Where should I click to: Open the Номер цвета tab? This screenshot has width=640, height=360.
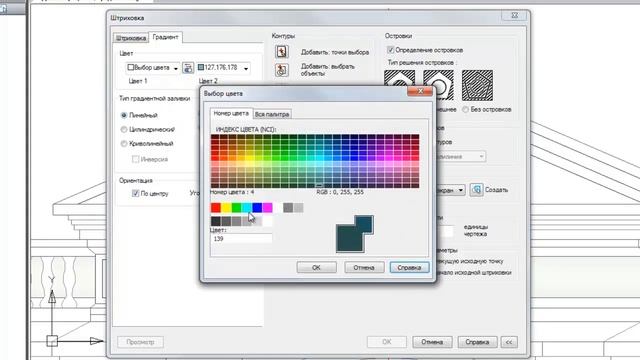231,113
